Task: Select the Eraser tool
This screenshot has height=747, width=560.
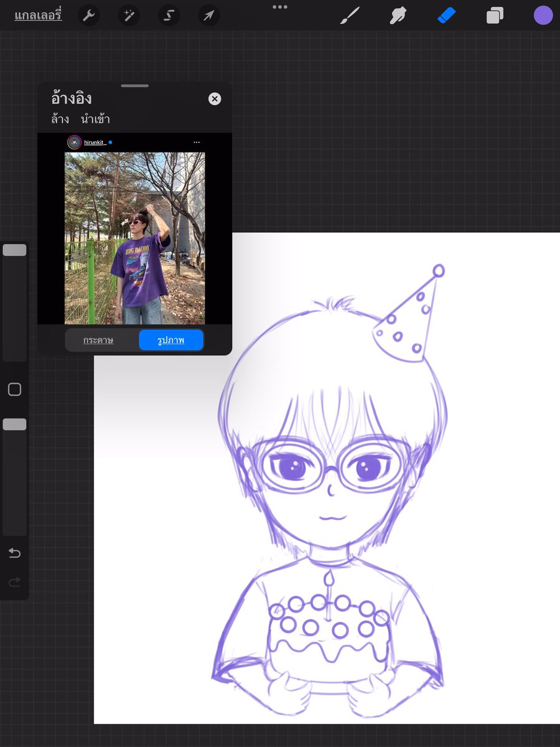Action: [x=447, y=16]
